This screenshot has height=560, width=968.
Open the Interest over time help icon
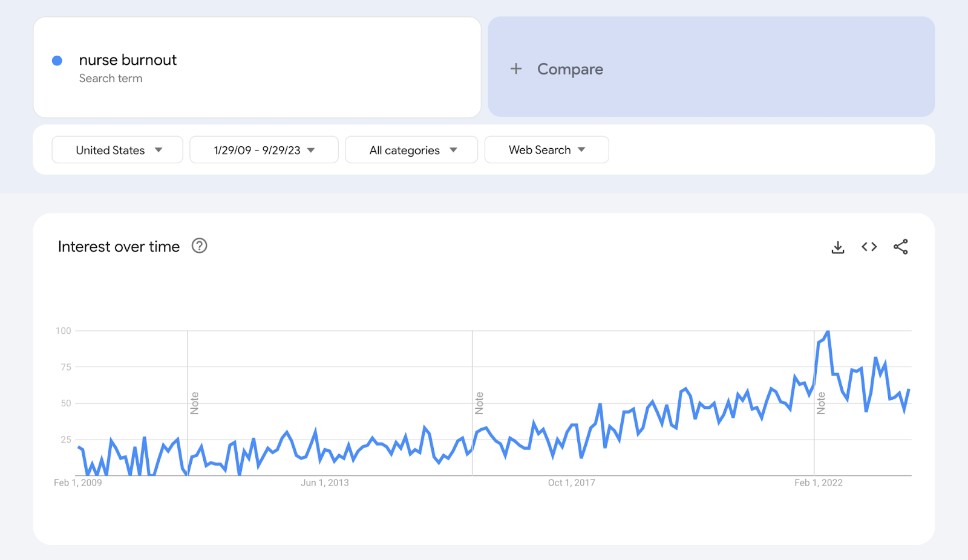click(x=199, y=246)
